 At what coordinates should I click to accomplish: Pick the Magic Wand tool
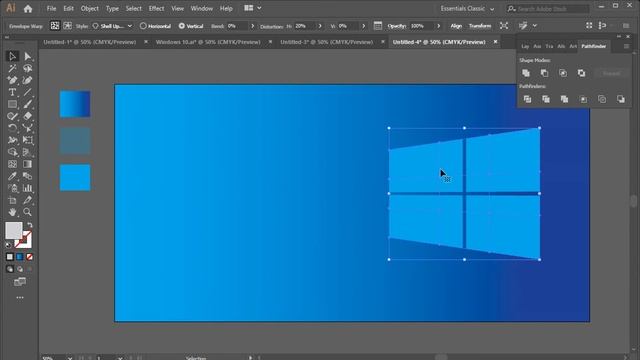pos(12,68)
